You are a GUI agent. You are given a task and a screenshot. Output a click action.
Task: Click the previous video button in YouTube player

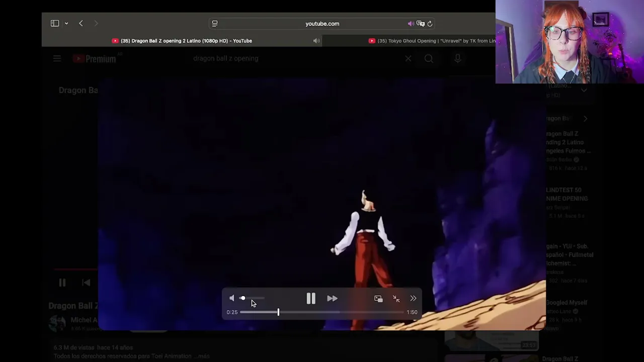click(x=86, y=283)
